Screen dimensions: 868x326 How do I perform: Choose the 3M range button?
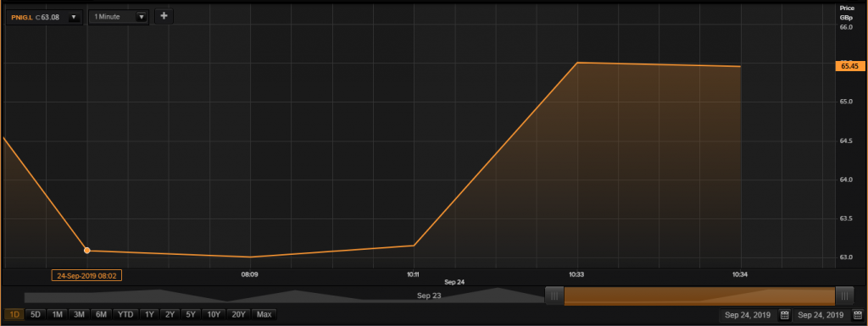tap(79, 315)
